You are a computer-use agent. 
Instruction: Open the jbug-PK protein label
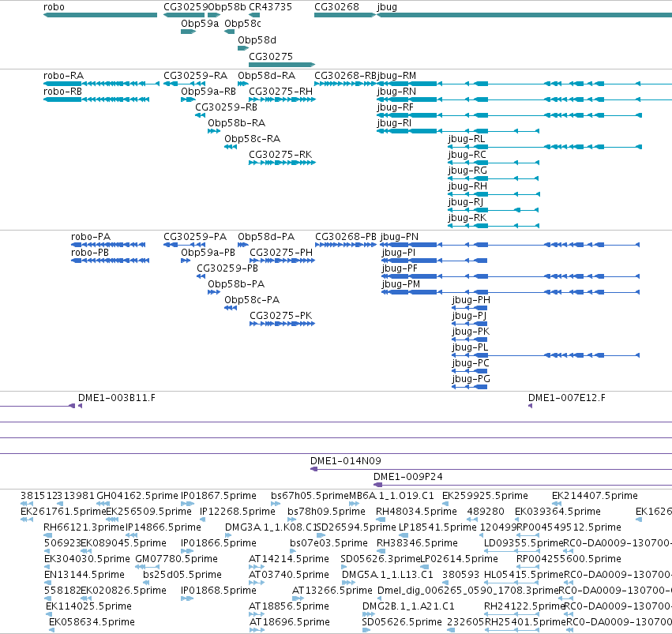(471, 332)
